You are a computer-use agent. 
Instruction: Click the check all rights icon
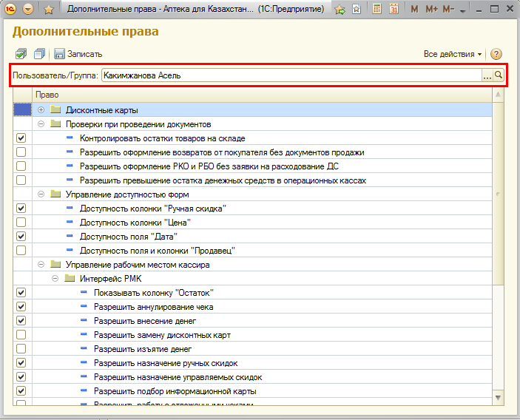[21, 54]
